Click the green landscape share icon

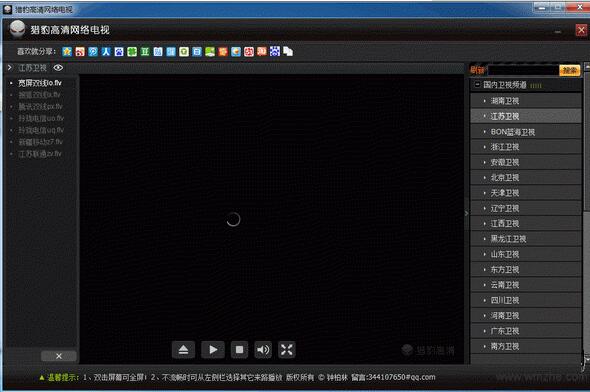(210, 52)
